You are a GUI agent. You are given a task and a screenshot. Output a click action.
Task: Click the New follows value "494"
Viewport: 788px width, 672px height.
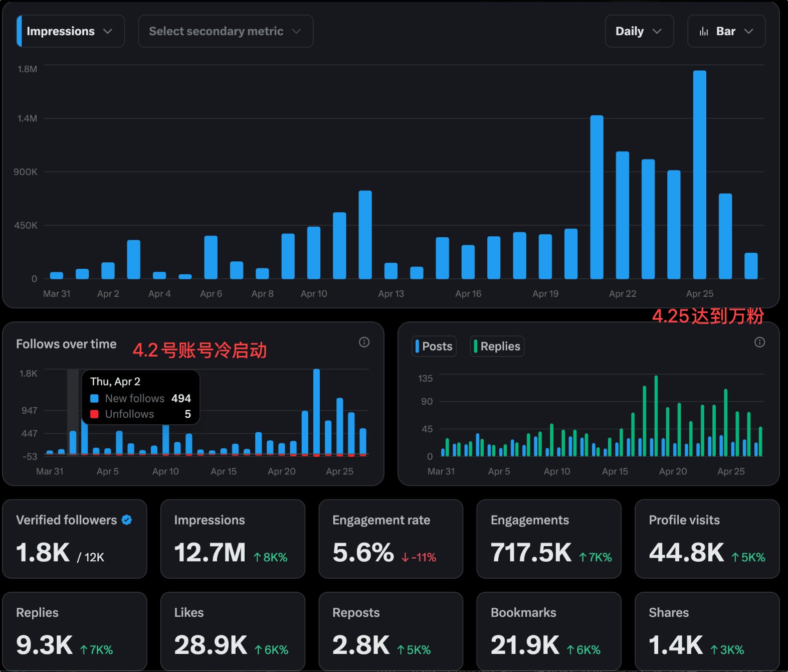(x=181, y=399)
